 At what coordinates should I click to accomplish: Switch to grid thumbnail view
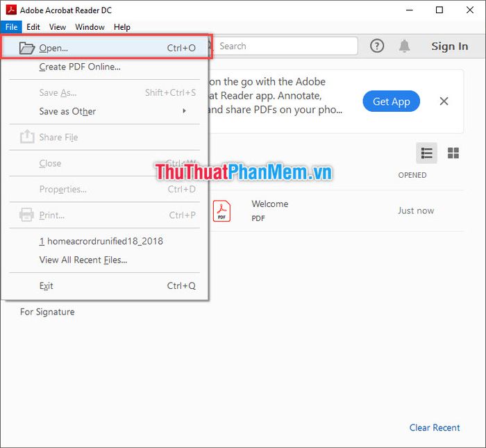pyautogui.click(x=453, y=154)
